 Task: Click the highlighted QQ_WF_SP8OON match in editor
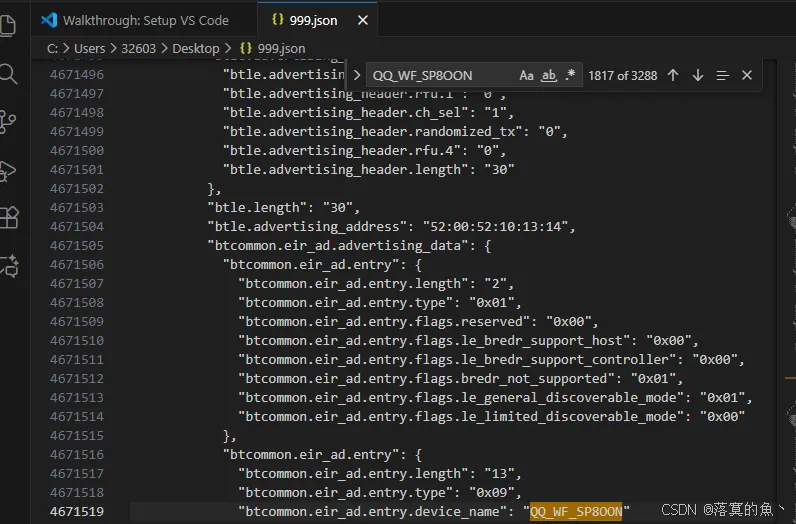click(x=576, y=511)
